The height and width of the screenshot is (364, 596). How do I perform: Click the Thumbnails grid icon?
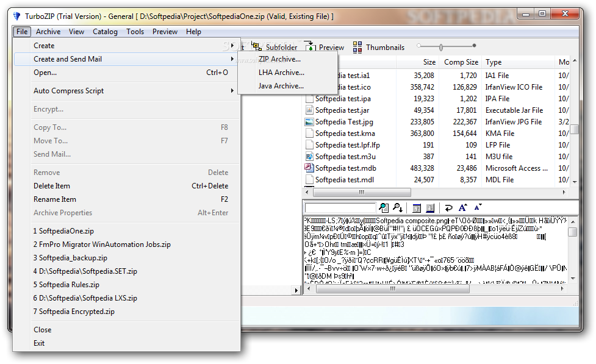357,47
